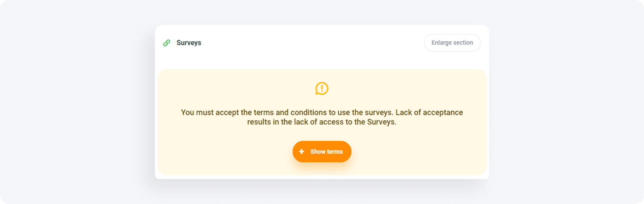Select the alert icon above the warning text
644x204 pixels.
322,88
